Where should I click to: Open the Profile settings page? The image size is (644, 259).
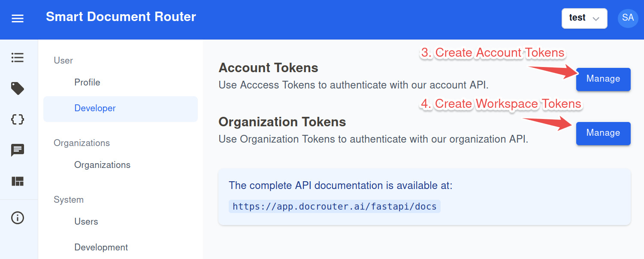click(87, 82)
